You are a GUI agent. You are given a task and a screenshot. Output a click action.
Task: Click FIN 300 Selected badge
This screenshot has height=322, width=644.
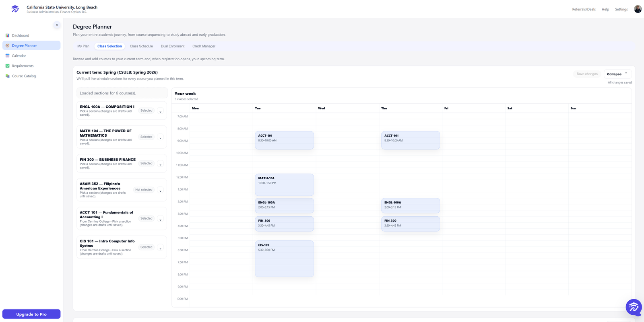(147, 164)
